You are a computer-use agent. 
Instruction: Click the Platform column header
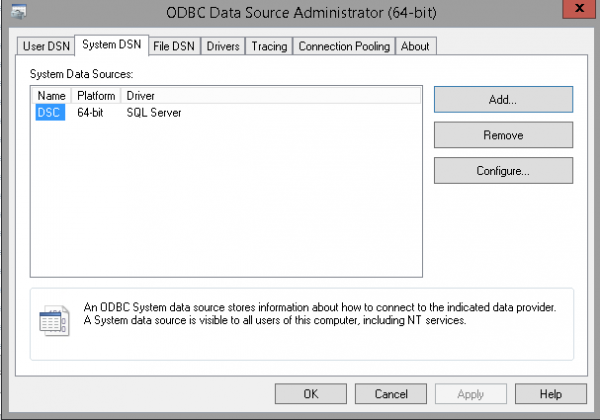click(97, 95)
